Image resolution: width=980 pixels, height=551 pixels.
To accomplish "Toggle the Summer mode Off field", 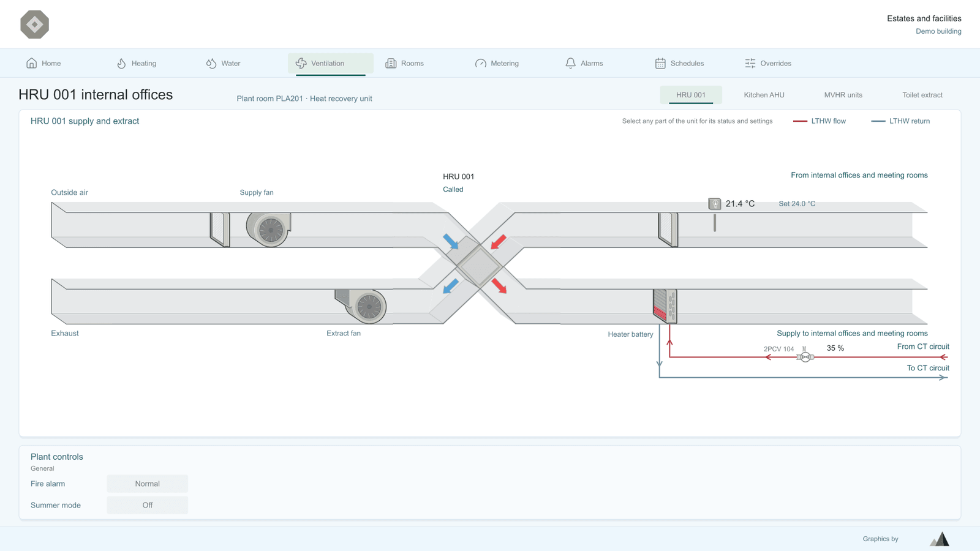I will pyautogui.click(x=148, y=505).
